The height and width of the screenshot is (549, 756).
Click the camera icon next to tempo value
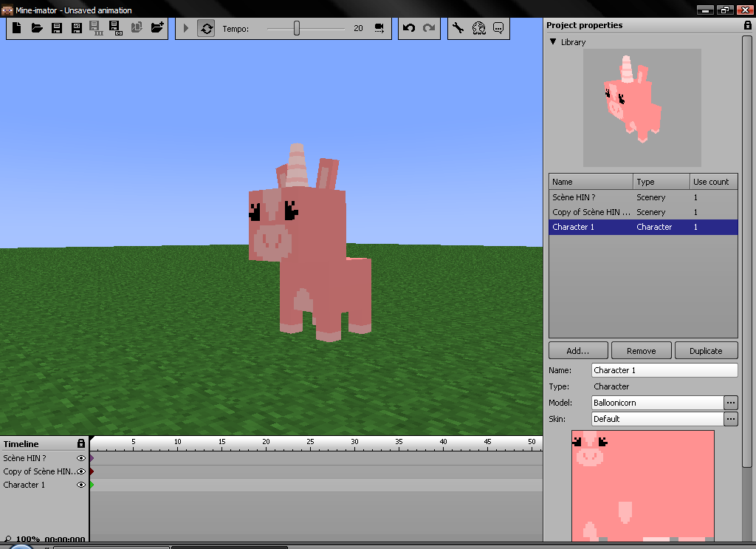[x=379, y=28]
